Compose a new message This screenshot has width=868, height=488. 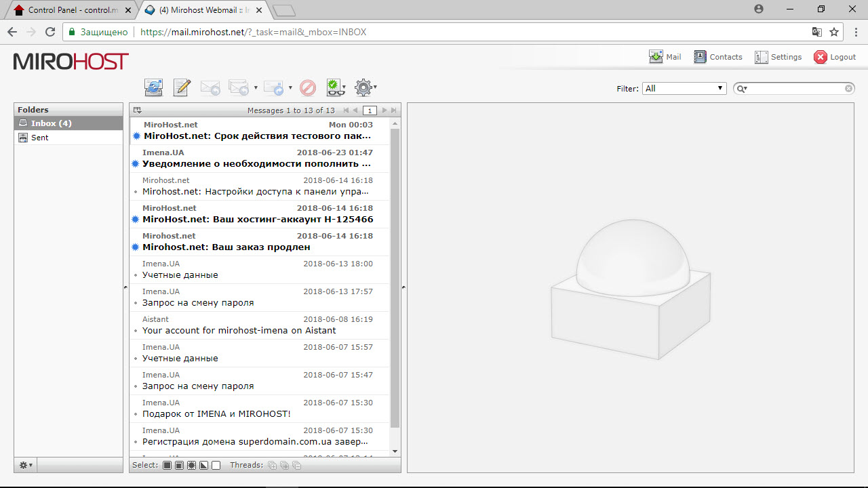(x=182, y=87)
